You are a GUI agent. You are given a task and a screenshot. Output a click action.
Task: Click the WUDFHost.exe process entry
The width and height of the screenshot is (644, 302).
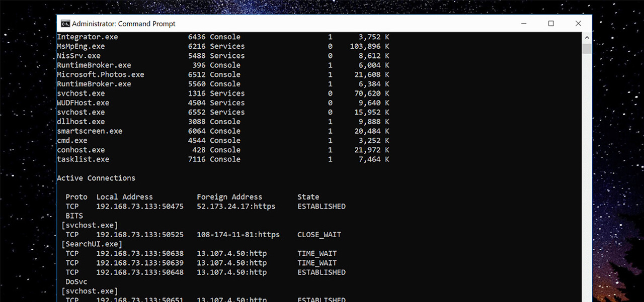point(83,103)
